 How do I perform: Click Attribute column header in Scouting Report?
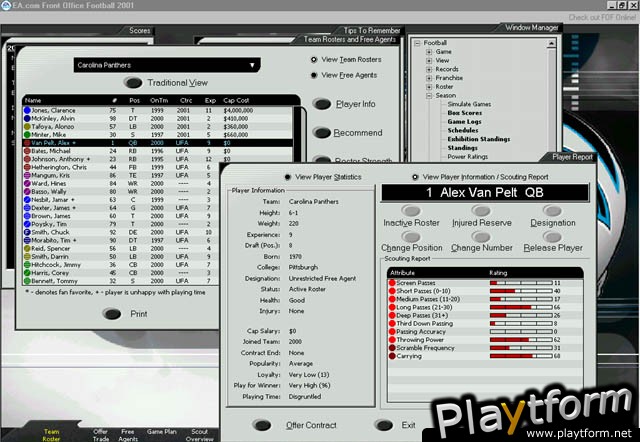(402, 273)
